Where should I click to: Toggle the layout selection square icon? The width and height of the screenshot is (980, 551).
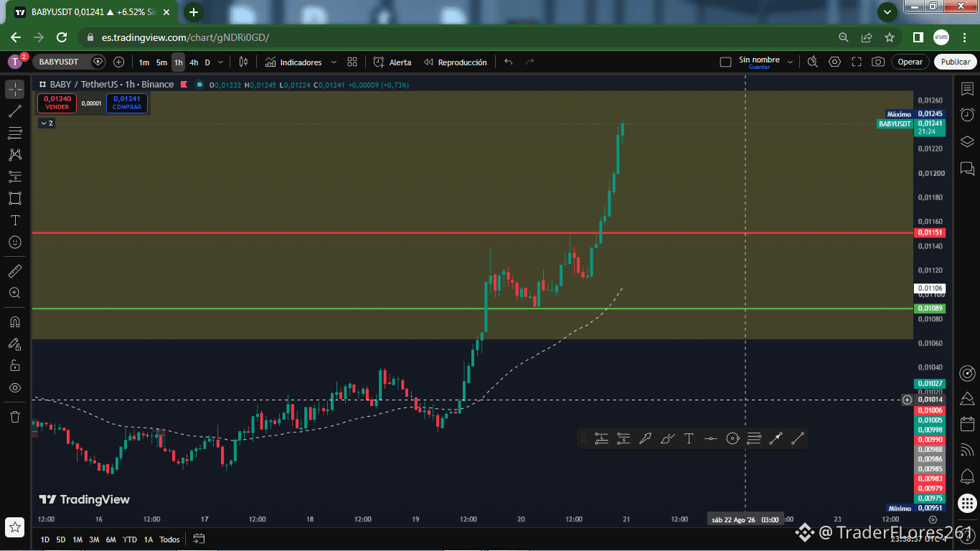725,62
